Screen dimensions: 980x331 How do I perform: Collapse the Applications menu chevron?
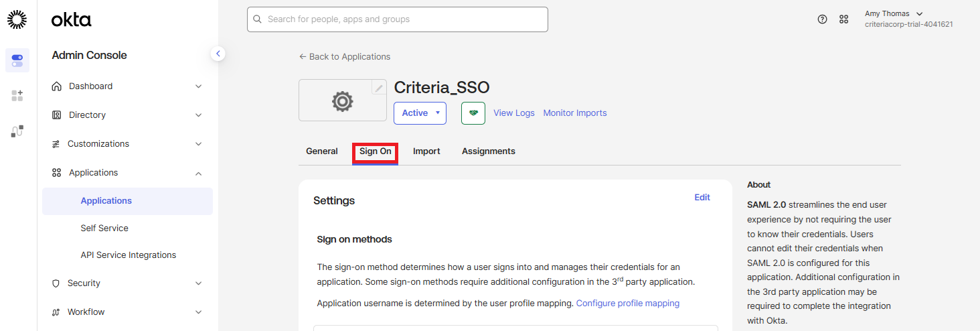click(x=198, y=173)
